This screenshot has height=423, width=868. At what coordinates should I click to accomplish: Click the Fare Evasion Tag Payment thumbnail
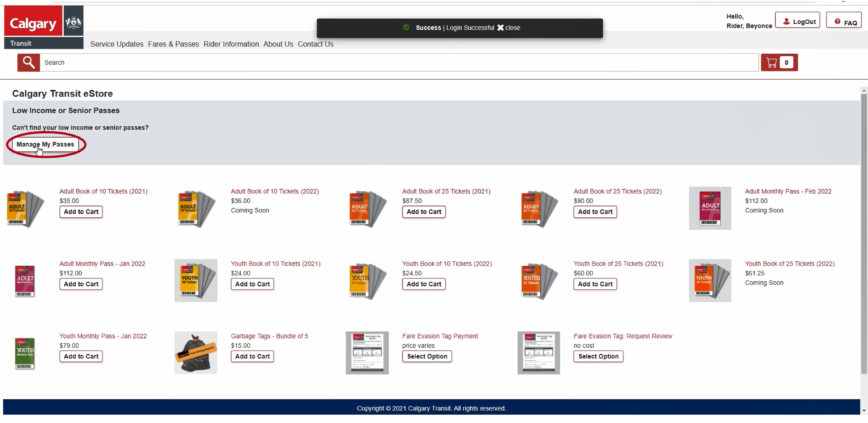[x=367, y=353]
